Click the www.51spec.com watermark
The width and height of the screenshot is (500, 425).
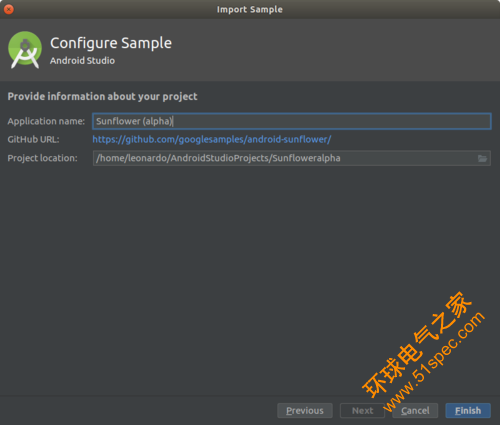pyautogui.click(x=434, y=361)
